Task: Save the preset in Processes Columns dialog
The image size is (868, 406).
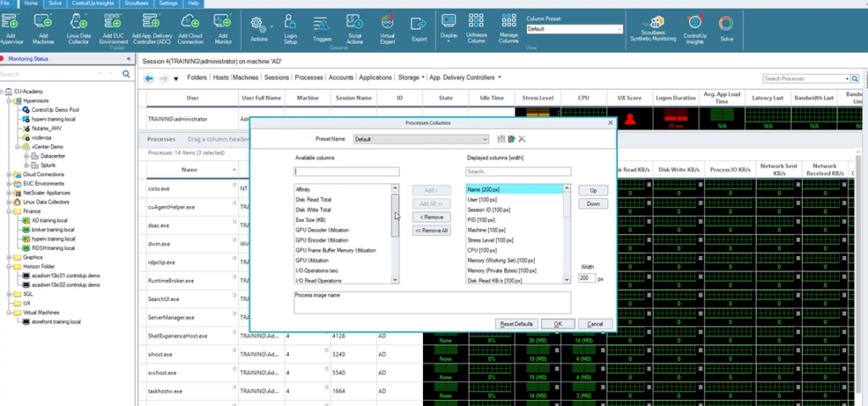Action: (501, 139)
